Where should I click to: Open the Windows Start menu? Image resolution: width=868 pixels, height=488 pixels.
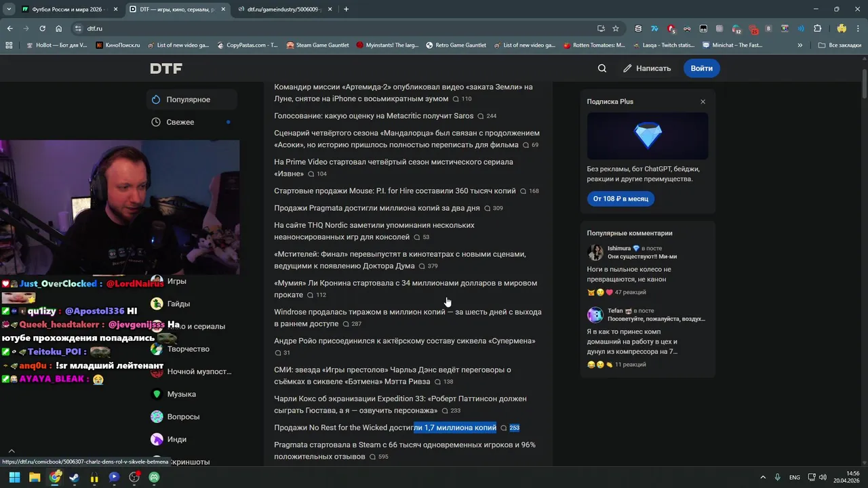pos(14,477)
